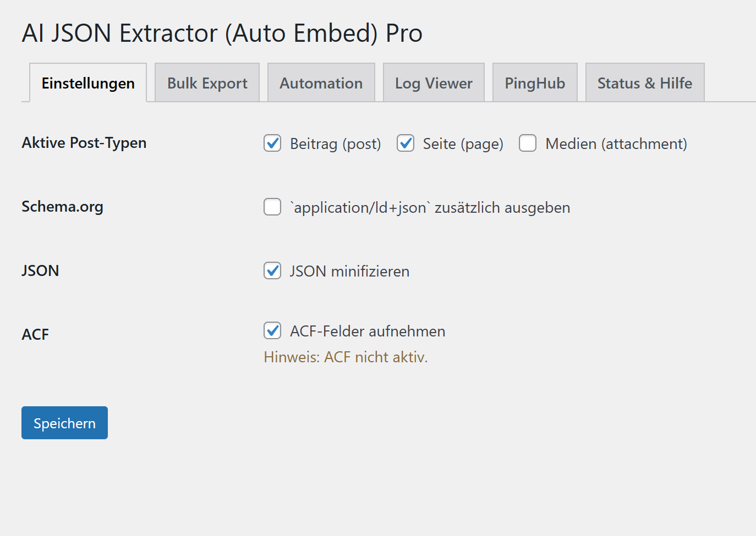Click the JSON section label
Viewport: 756px width, 536px height.
[x=40, y=270]
